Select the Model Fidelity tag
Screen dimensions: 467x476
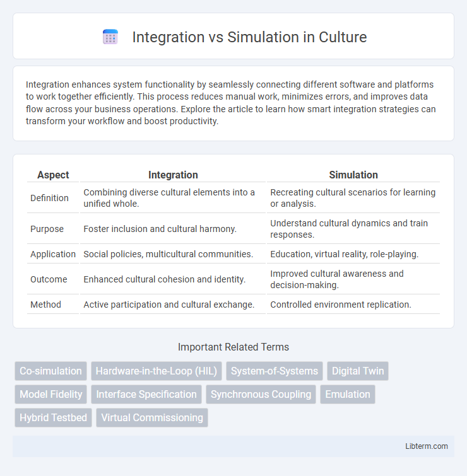point(50,394)
